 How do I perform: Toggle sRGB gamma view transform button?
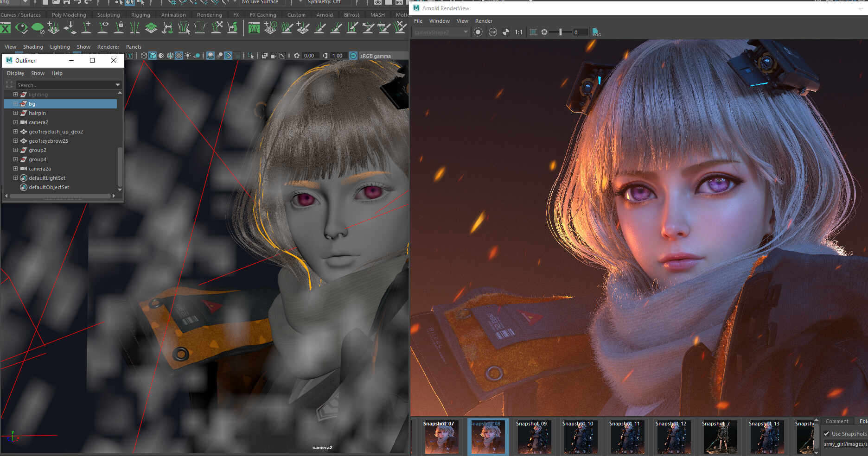(353, 56)
